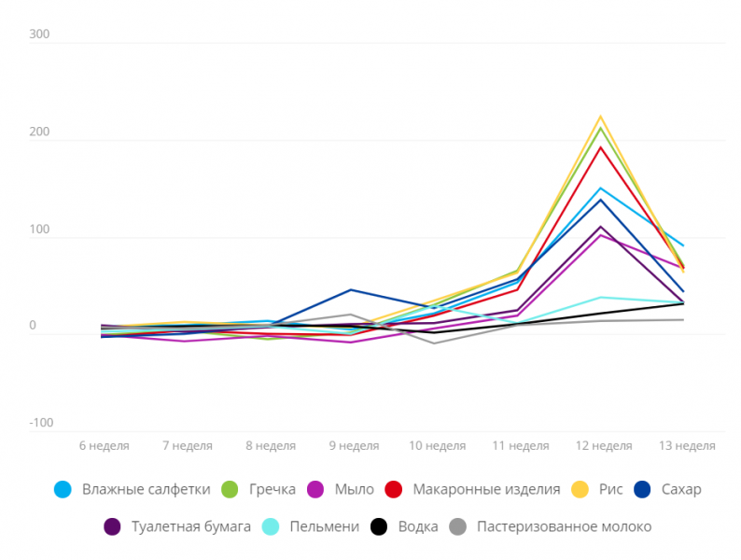The height and width of the screenshot is (560, 741).
Task: Select the Пельмени legend text
Action: pyautogui.click(x=324, y=526)
